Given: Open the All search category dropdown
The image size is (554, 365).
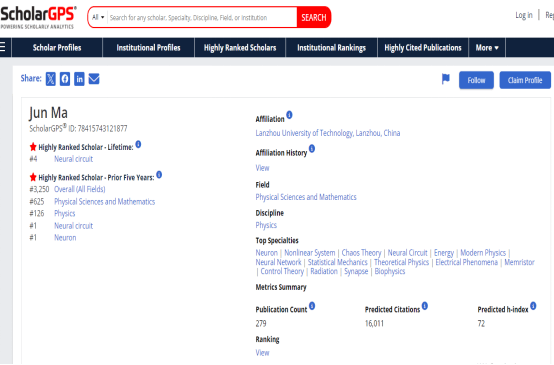Looking at the screenshot, I should tap(98, 17).
